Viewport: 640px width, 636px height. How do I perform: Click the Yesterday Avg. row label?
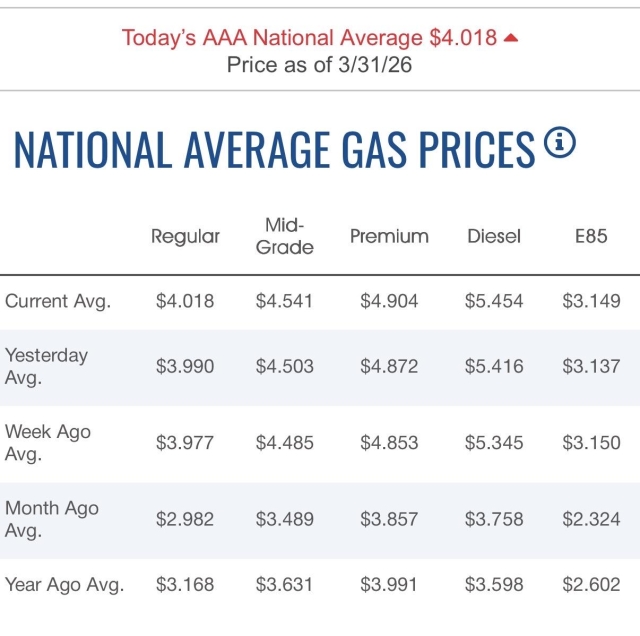pos(47,366)
